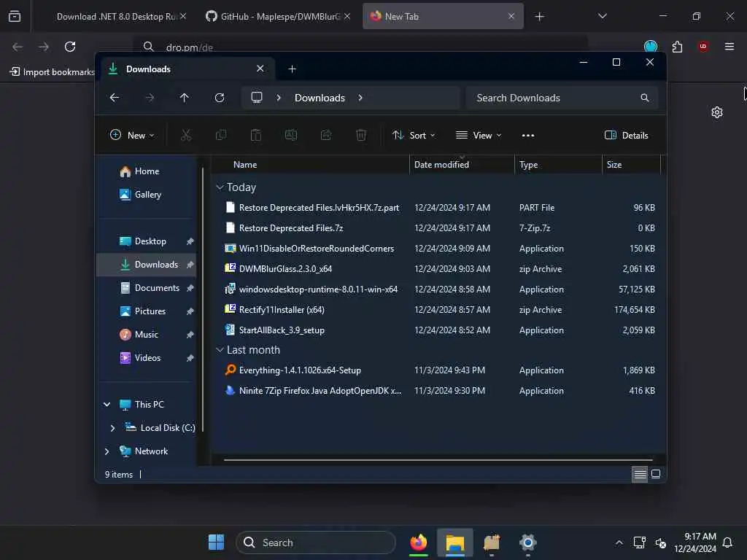This screenshot has width=747, height=560.
Task: Open Firefox list all tabs chevron
Action: [602, 16]
